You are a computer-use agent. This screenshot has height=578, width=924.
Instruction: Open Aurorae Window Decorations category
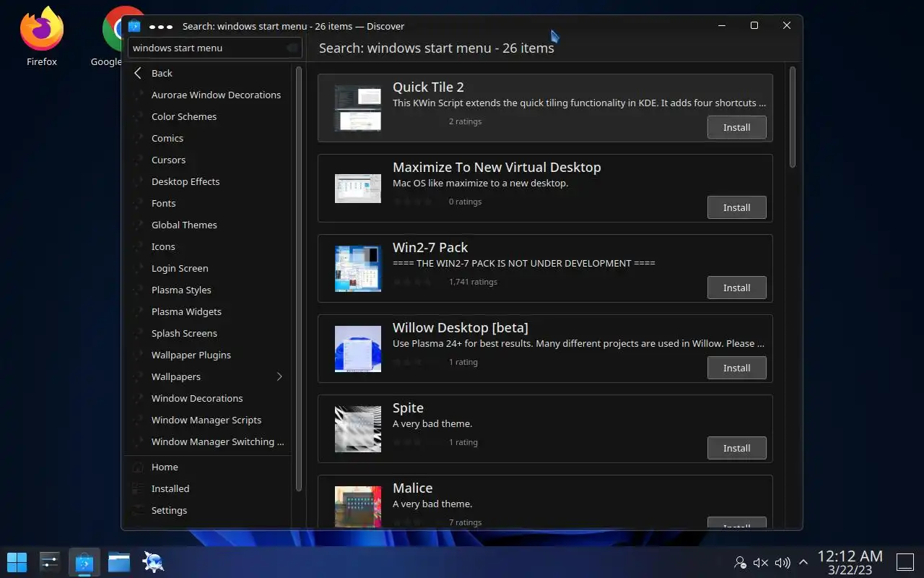208,95
